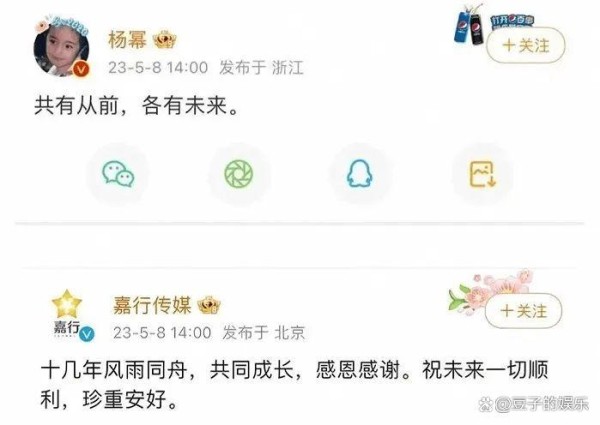Share to WeChat Moments aperture icon

pos(239,174)
